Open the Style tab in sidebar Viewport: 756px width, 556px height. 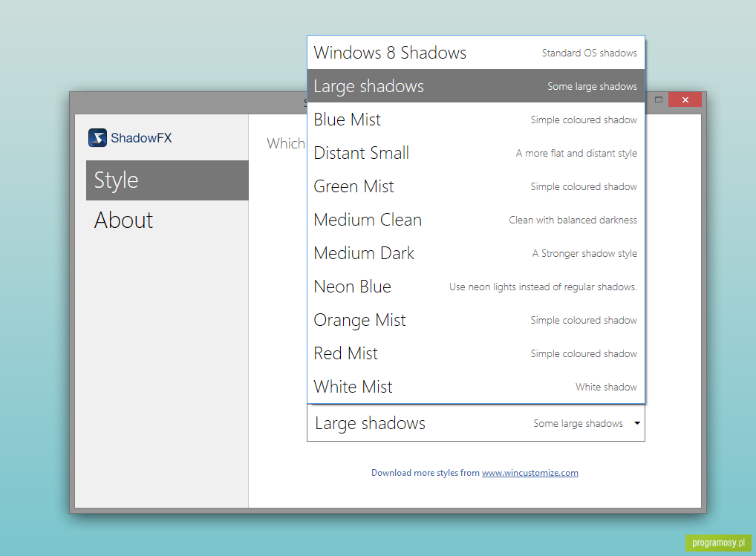coord(167,180)
